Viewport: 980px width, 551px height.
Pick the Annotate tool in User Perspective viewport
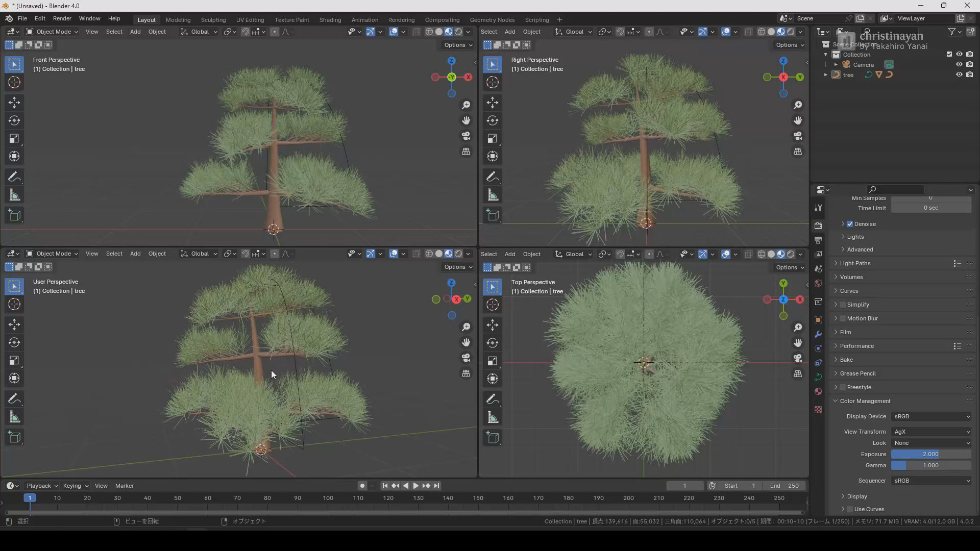14,398
